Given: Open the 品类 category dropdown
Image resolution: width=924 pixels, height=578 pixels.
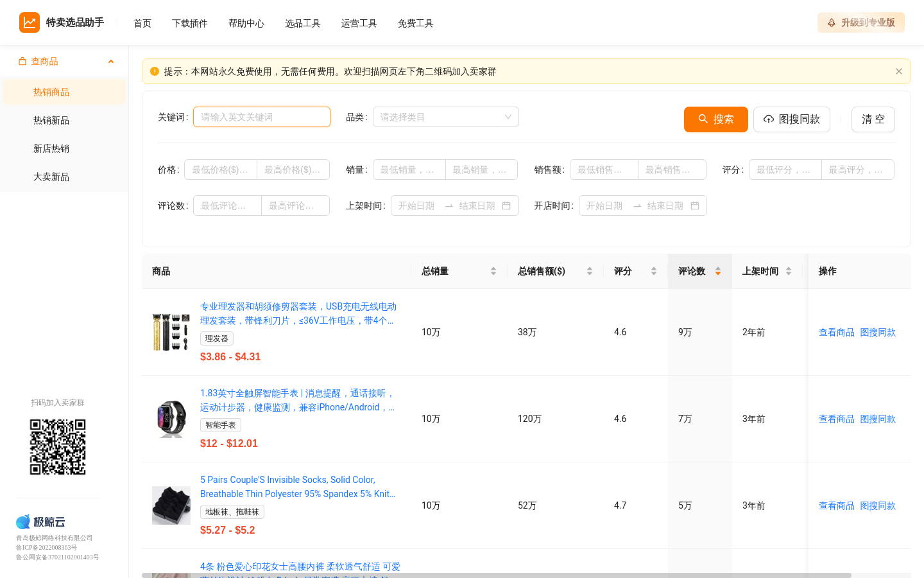Looking at the screenshot, I should pyautogui.click(x=445, y=117).
